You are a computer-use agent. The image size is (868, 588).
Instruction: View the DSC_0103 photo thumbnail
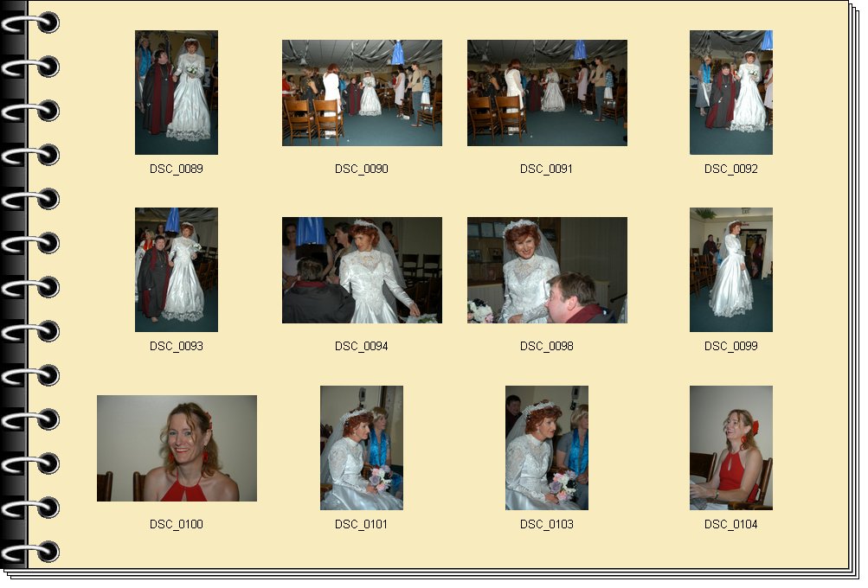click(547, 448)
